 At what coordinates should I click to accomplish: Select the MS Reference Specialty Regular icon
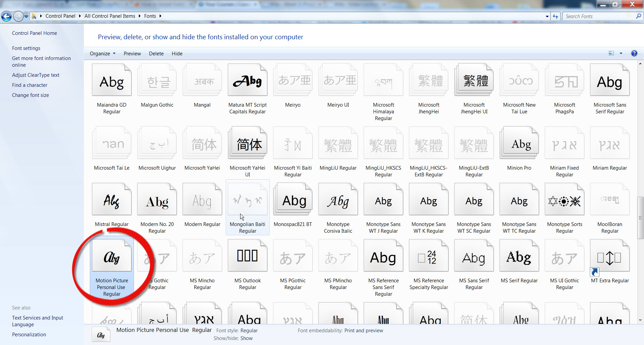[429, 256]
